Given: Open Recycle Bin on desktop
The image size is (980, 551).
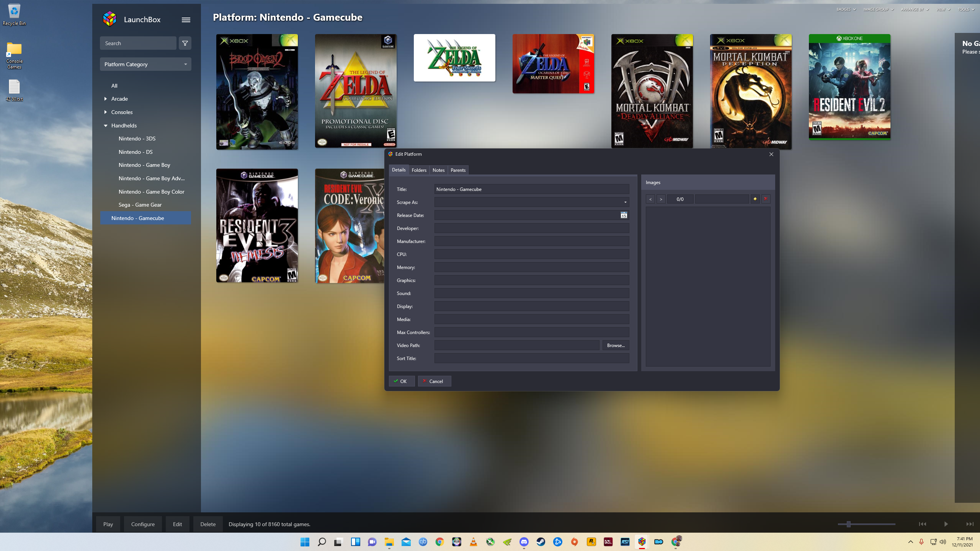Looking at the screenshot, I should coord(14,15).
